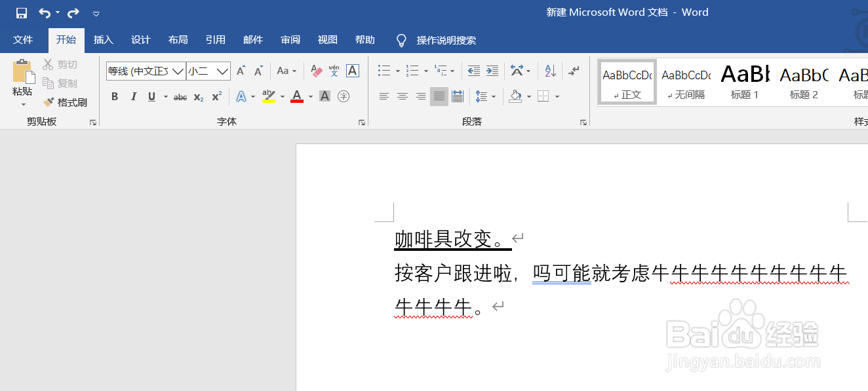868x391 pixels.
Task: Apply strikethrough formatting
Action: (180, 96)
